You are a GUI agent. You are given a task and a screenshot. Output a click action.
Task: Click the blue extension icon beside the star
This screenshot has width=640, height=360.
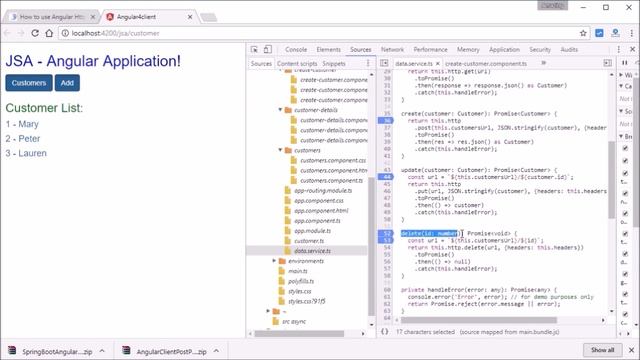pyautogui.click(x=599, y=33)
